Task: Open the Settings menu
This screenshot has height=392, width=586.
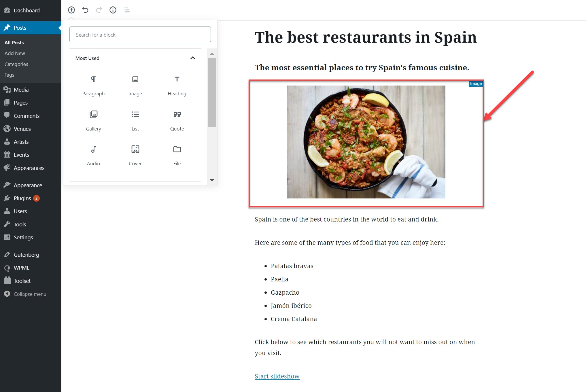Action: tap(31, 237)
